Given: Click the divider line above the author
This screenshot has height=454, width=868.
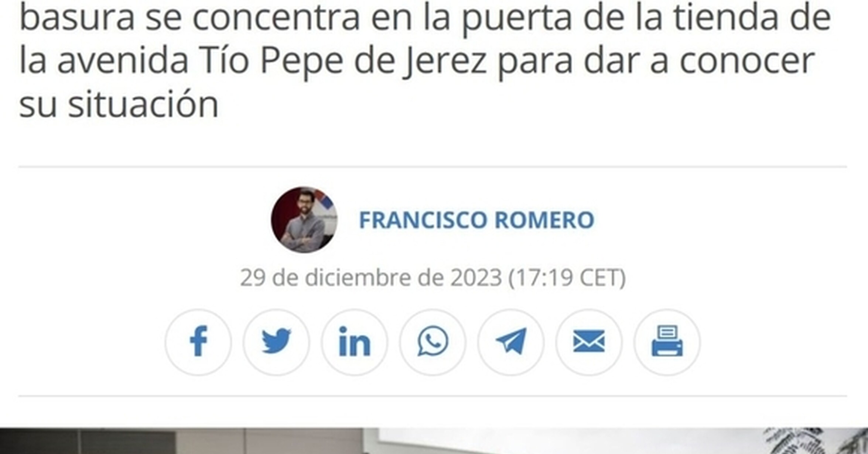Looking at the screenshot, I should coord(433,167).
